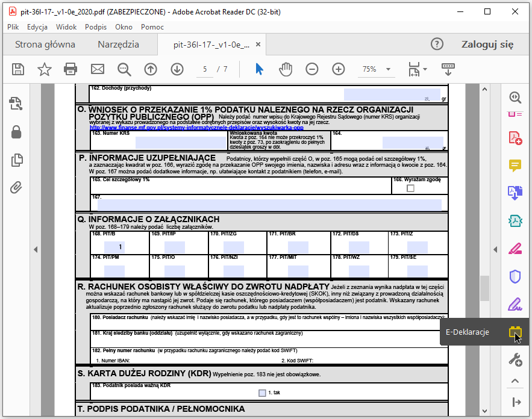Open page thumbnails panel in left sidebar
This screenshot has width=532, height=419.
pos(17,160)
